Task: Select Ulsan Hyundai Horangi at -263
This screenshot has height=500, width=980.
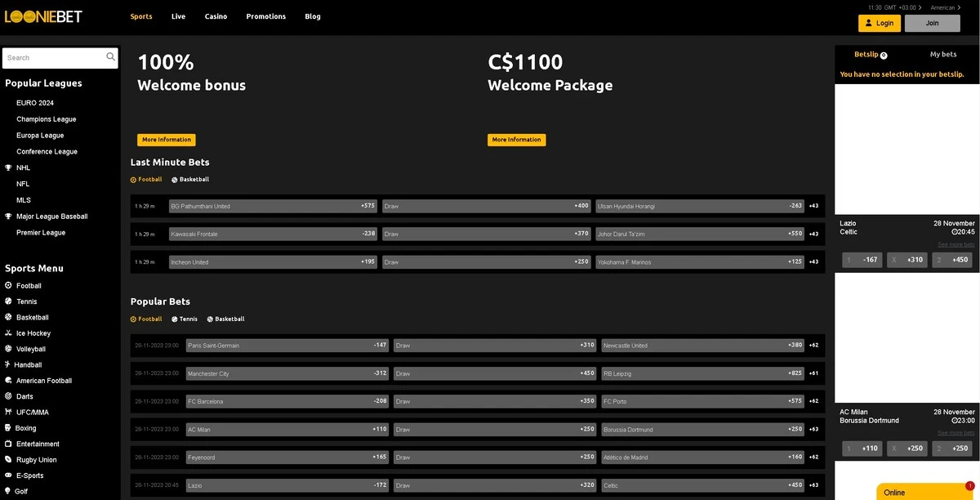Action: click(x=700, y=206)
